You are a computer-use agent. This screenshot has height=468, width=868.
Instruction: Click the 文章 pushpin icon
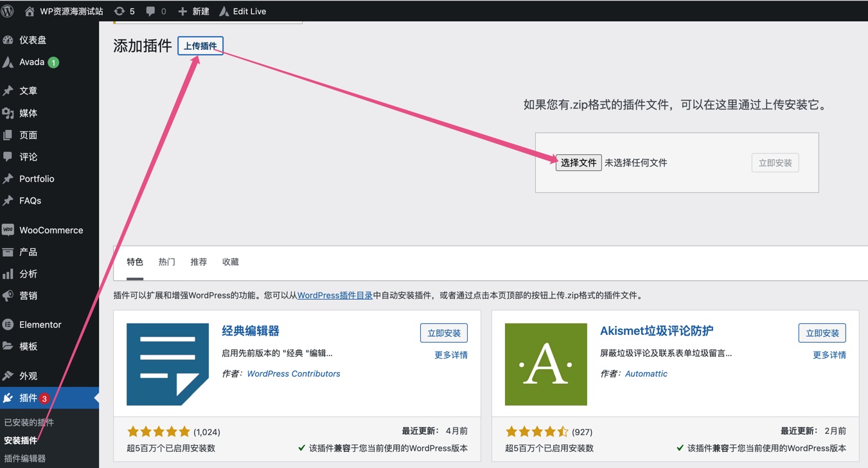pos(8,91)
